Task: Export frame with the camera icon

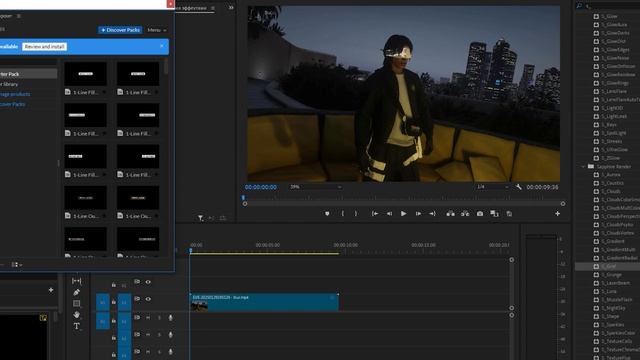Action: pos(480,213)
